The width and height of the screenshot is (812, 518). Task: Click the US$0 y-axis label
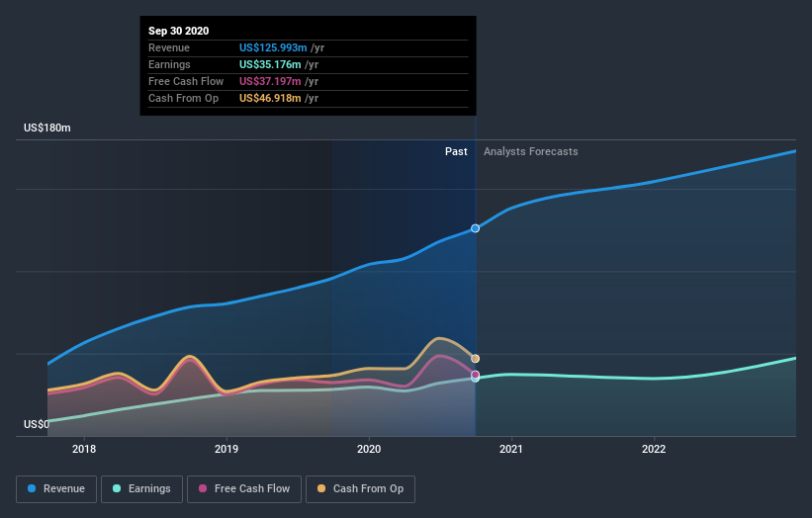37,424
